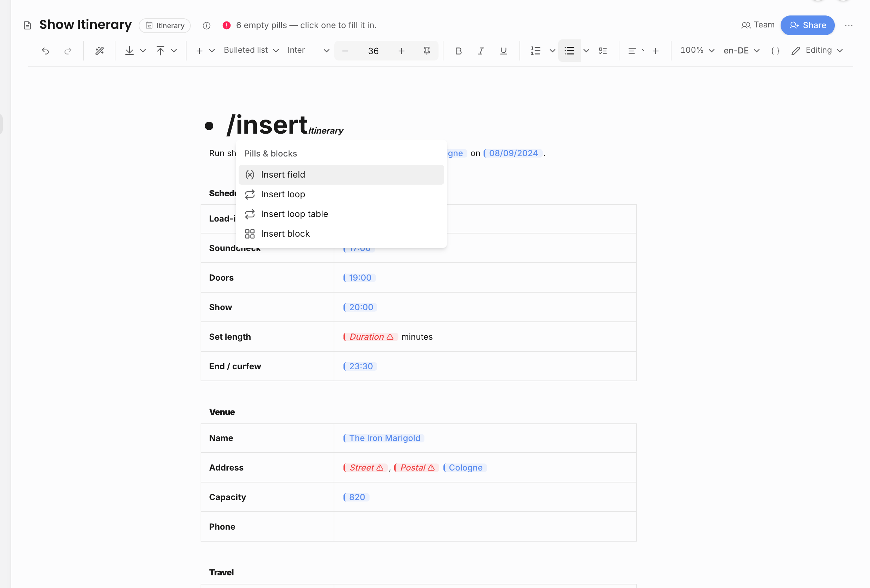Click the redo arrow icon

68,51
